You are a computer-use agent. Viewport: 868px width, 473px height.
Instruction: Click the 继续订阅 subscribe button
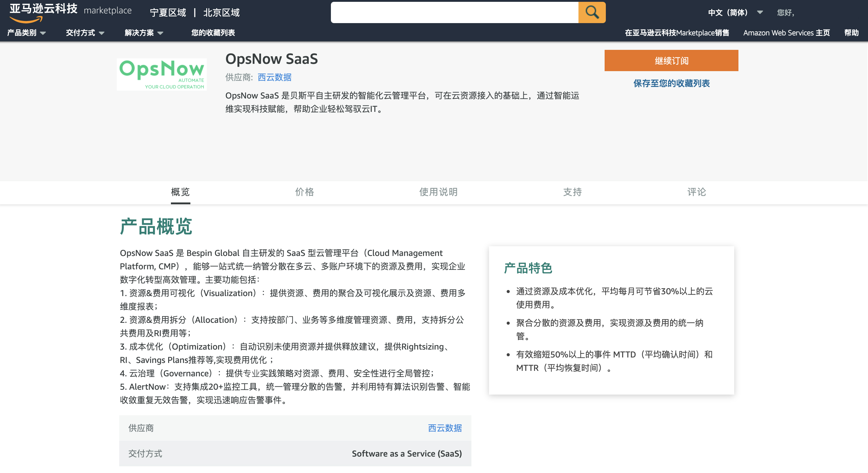pos(671,60)
